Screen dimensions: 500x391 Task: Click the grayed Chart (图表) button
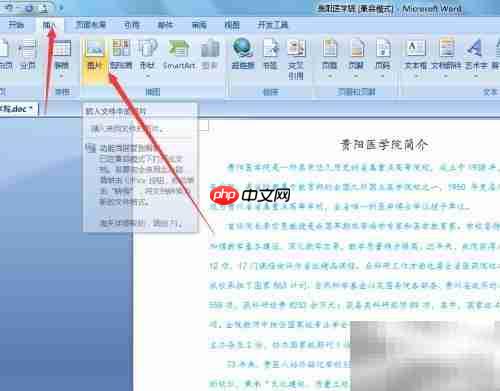pos(210,55)
